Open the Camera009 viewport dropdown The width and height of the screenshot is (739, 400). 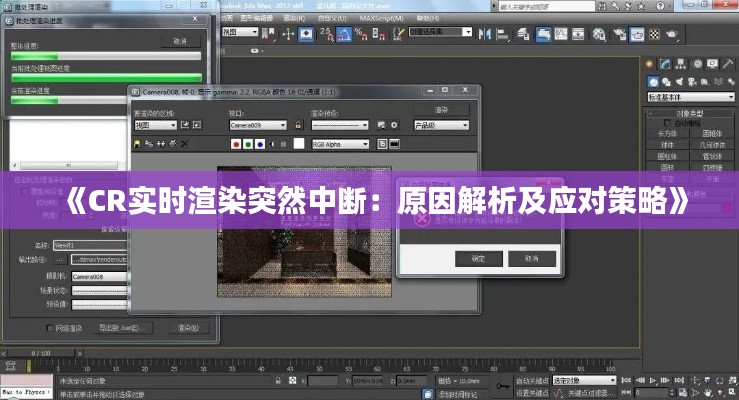coord(260,126)
